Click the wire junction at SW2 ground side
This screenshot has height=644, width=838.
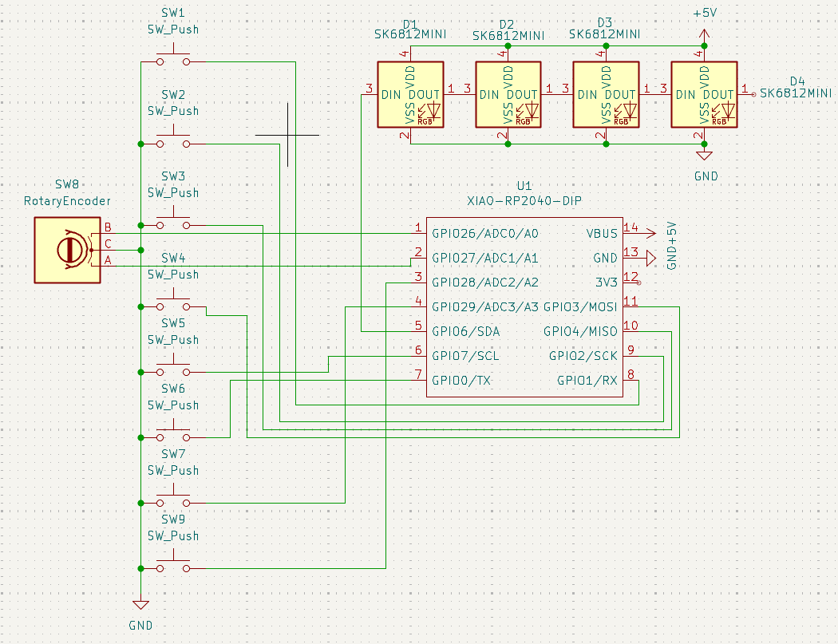point(140,144)
